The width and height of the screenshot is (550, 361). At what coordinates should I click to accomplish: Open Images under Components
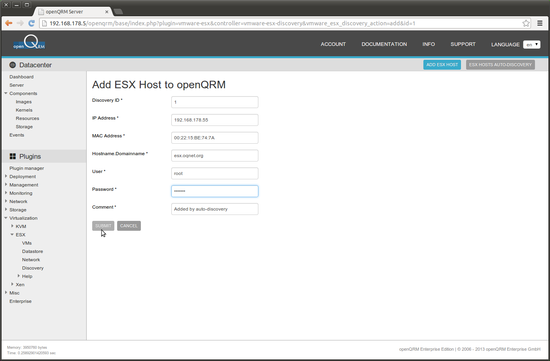[24, 102]
